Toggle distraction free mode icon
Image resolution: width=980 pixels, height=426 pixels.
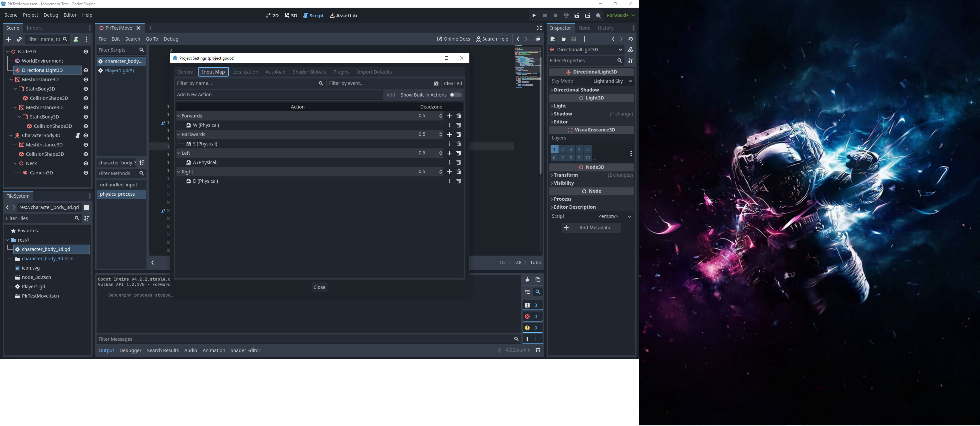(539, 28)
